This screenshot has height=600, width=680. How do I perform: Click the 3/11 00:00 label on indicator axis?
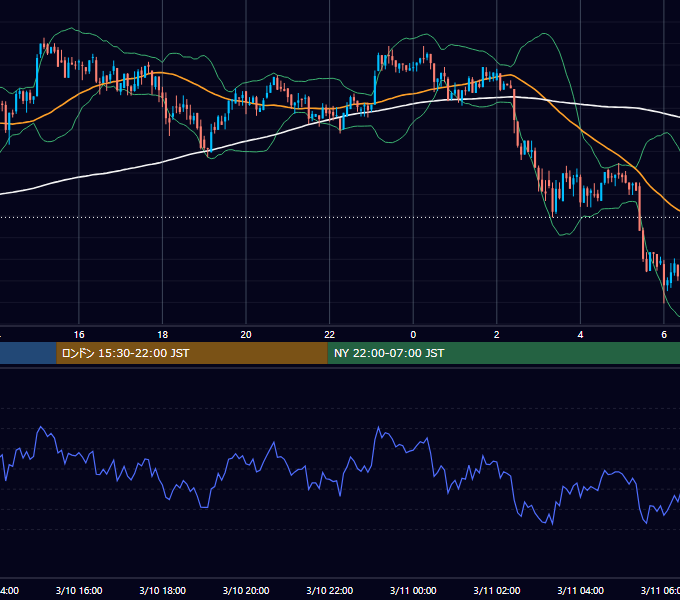click(413, 590)
